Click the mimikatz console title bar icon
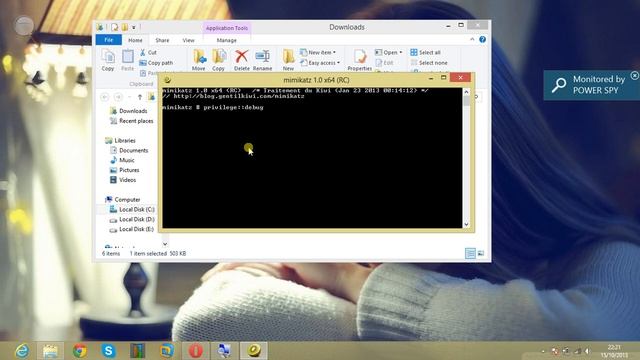 (x=167, y=80)
